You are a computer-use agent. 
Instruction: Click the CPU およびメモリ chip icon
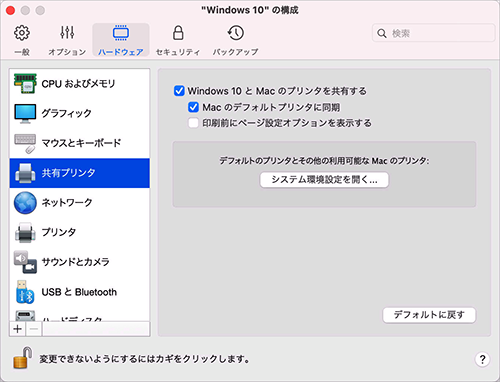(x=25, y=83)
